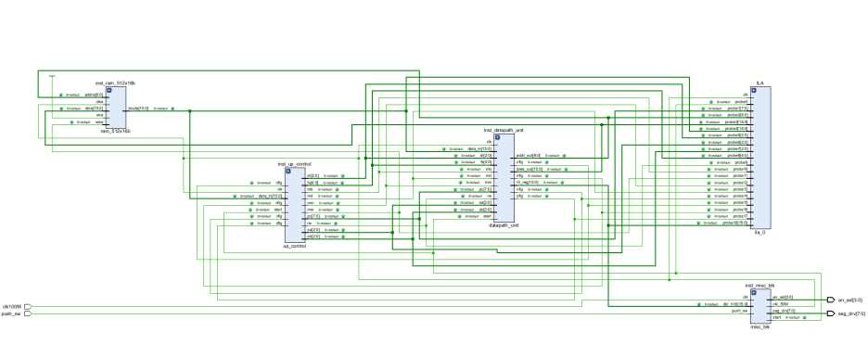The image size is (868, 345).
Task: Click debug bug icon beside RAM dina[15:0]
Action: (x=61, y=109)
